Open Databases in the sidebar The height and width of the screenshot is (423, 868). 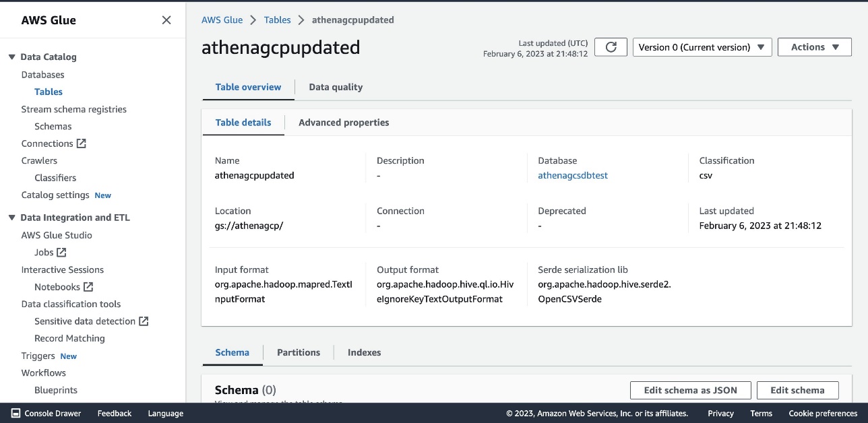[43, 75]
